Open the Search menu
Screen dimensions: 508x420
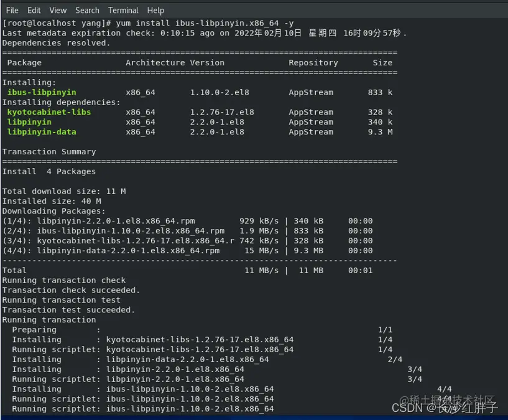pyautogui.click(x=87, y=11)
